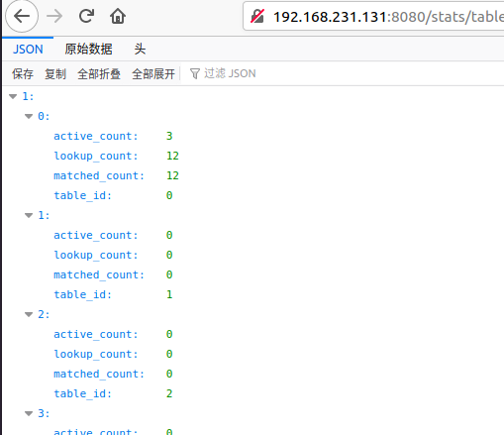
Task: Collapse all nodes with 全部折叠
Action: point(99,73)
